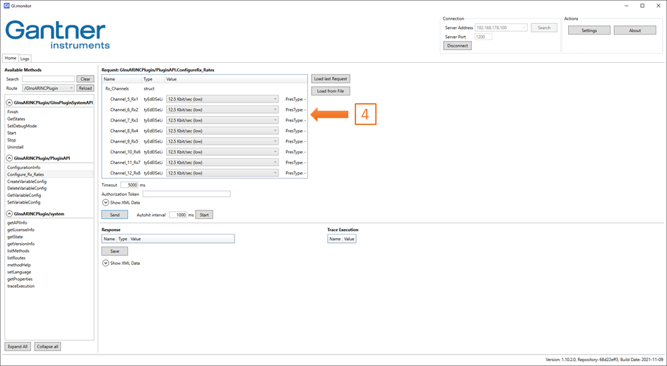The width and height of the screenshot is (667, 366).
Task: Select the listRoutes method
Action: pyautogui.click(x=16, y=258)
